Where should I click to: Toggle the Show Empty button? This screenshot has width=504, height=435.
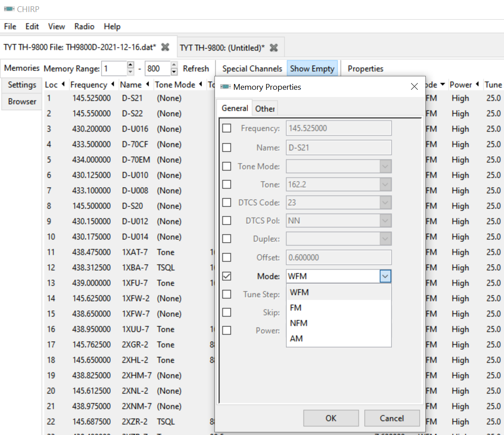312,68
